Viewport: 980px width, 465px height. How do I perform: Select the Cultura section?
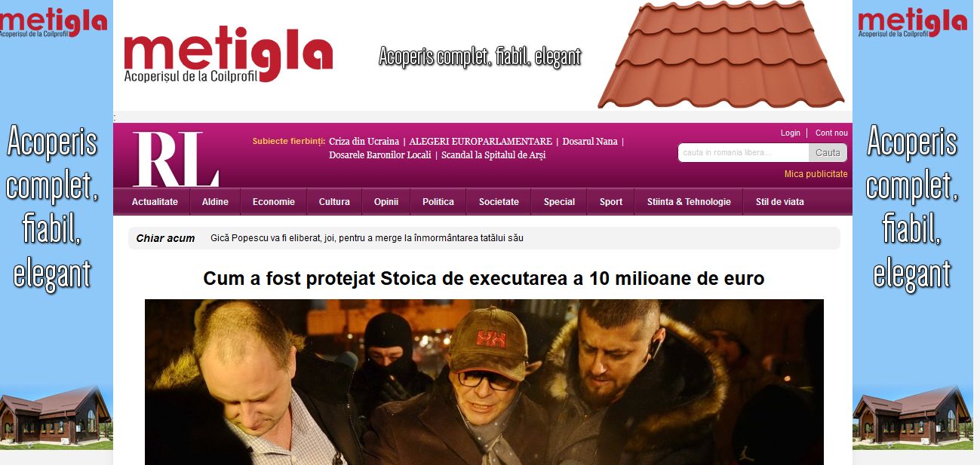pyautogui.click(x=334, y=202)
